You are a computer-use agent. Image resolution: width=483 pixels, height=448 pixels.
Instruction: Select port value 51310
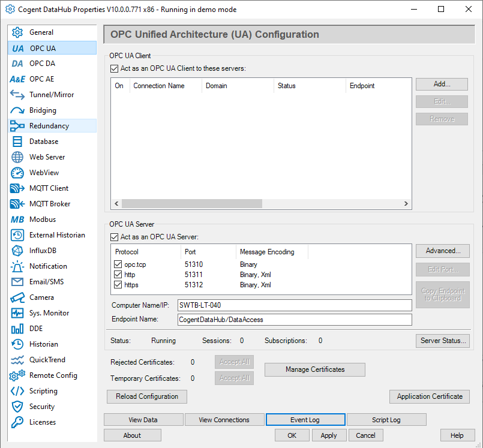pos(194,264)
